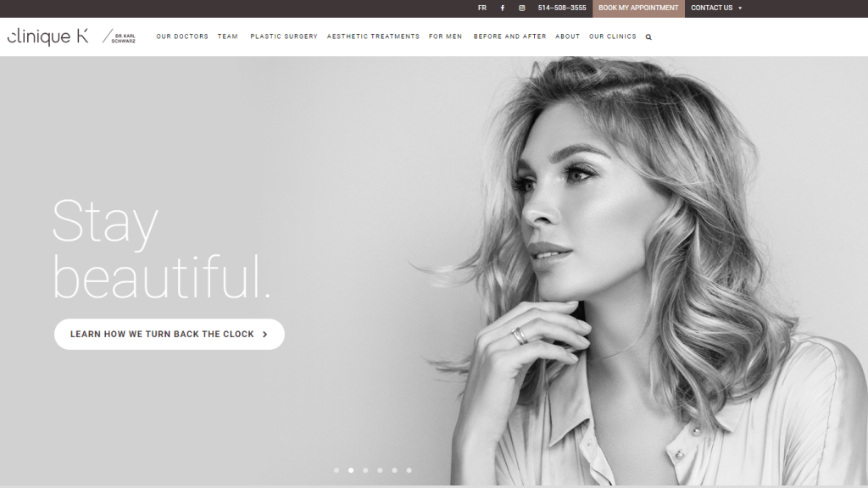Select OUR DOCTORS in the navigation

pyautogui.click(x=181, y=36)
